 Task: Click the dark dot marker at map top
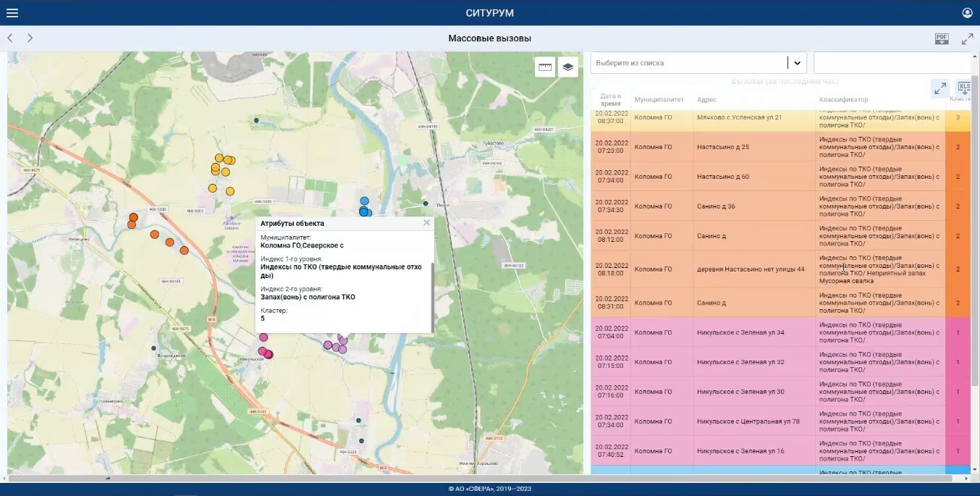255,120
